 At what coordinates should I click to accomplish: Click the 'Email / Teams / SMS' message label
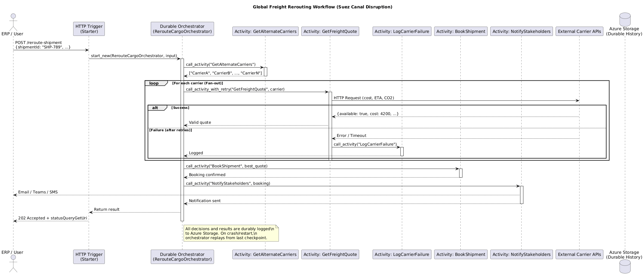38,192
